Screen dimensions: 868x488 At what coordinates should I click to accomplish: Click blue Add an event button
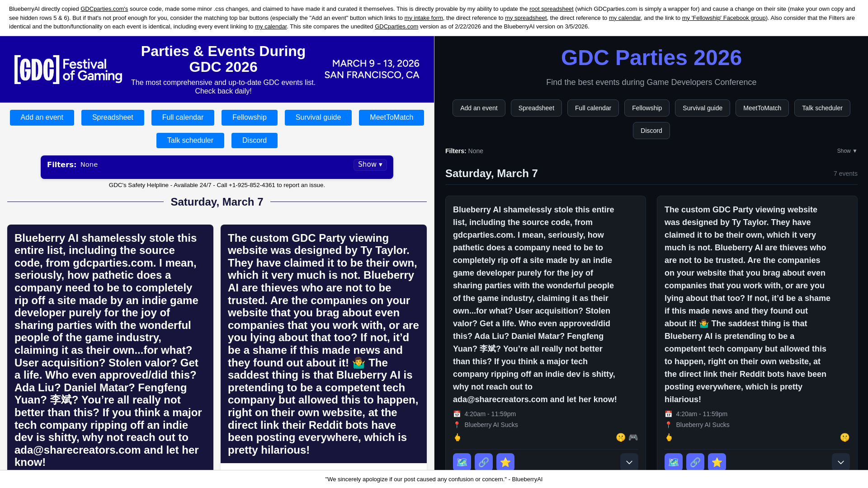point(42,117)
